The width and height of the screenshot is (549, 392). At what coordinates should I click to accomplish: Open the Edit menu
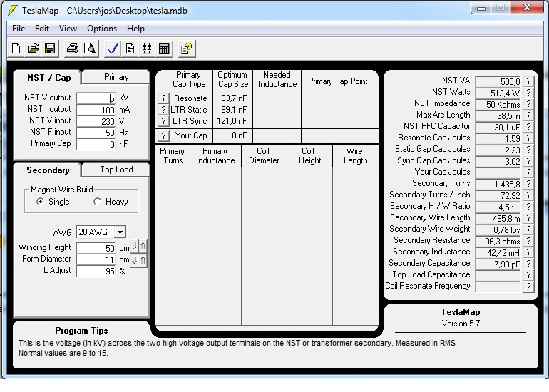(42, 29)
